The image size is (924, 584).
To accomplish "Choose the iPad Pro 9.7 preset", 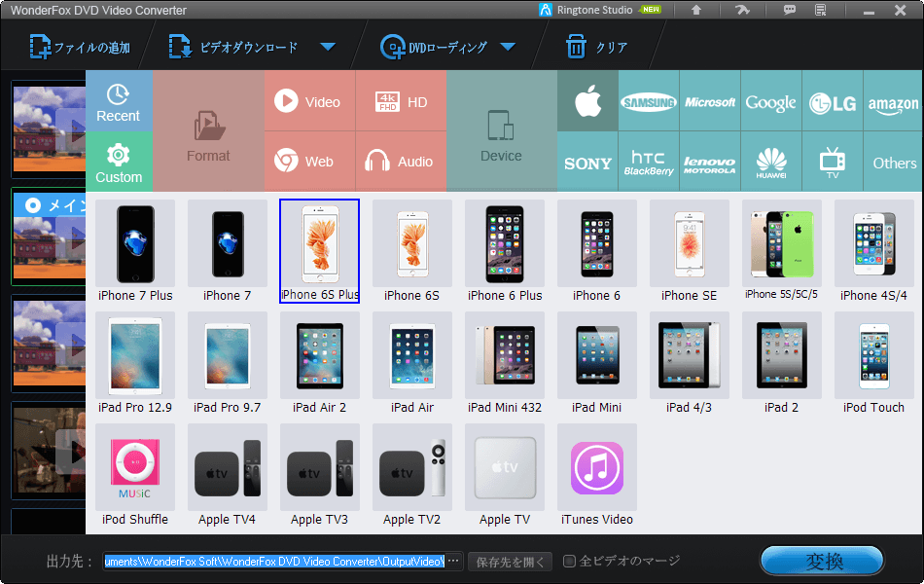I will click(x=228, y=363).
